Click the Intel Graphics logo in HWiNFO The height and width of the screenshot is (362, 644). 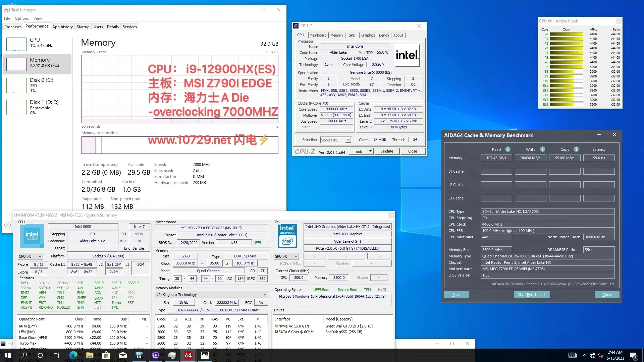(x=287, y=236)
